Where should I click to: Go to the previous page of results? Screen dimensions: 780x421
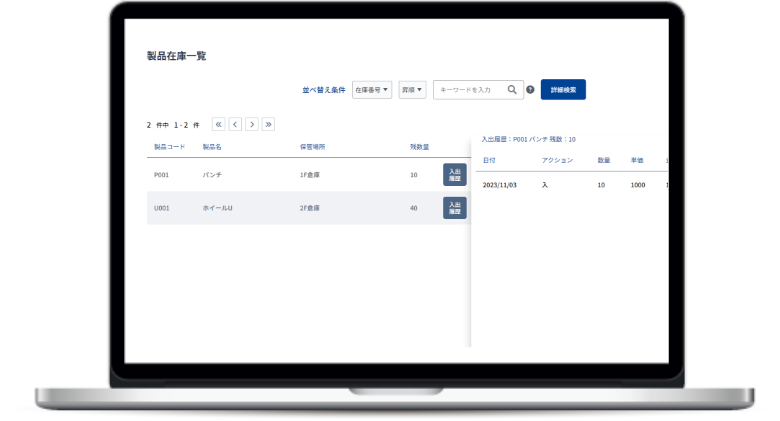tap(235, 125)
